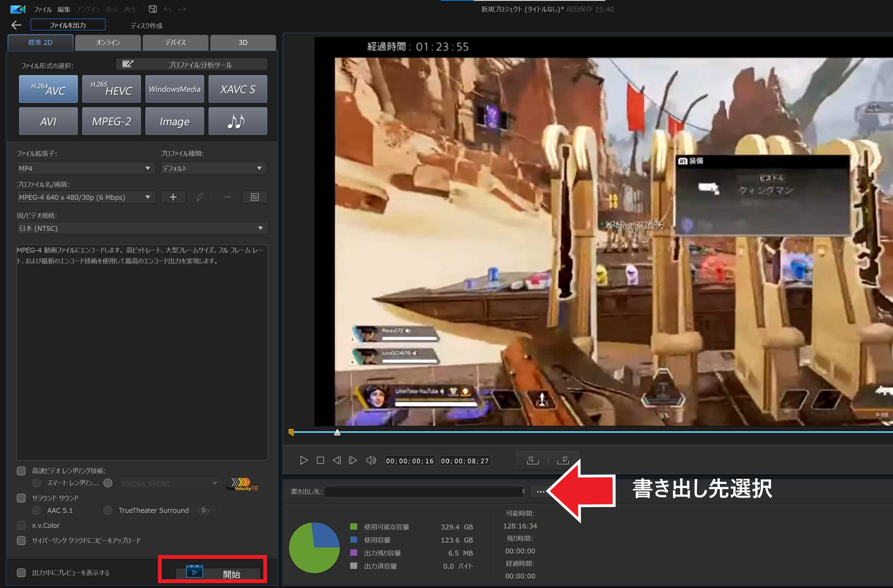Browse output folder with ellipsis button

[x=540, y=492]
